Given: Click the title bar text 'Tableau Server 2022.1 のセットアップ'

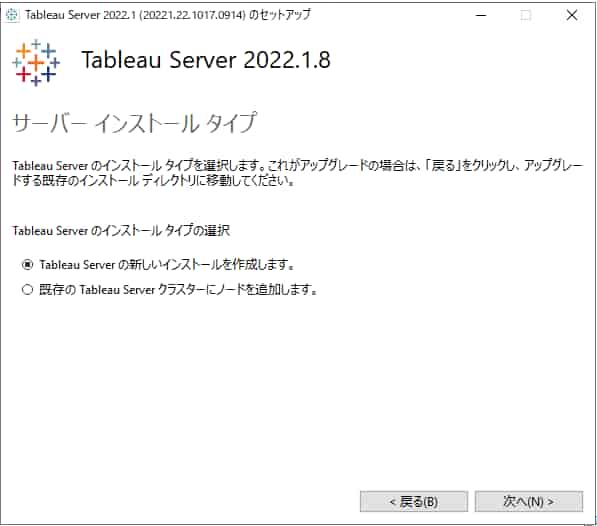Looking at the screenshot, I should [168, 15].
